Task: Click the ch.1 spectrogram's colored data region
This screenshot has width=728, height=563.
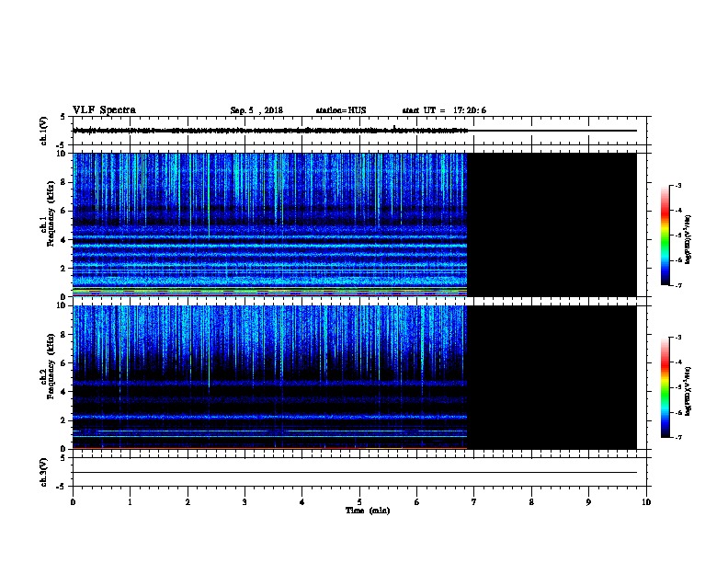Action: (x=269, y=224)
